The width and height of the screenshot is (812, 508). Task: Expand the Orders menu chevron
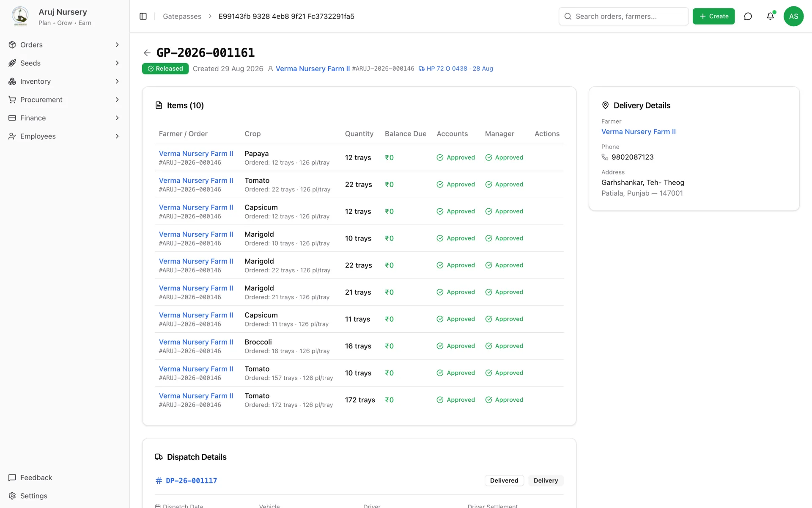[117, 45]
